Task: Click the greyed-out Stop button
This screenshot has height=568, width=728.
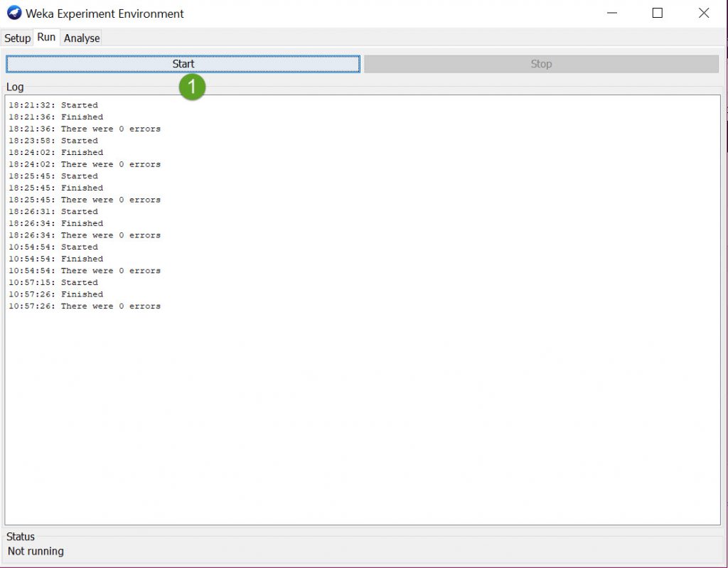Action: [x=541, y=64]
